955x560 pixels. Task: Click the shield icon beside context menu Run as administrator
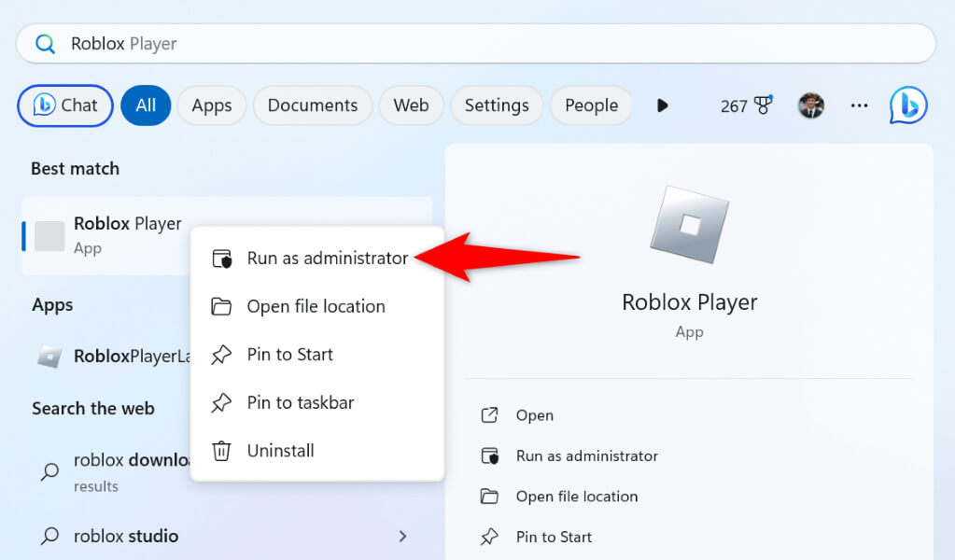point(221,259)
